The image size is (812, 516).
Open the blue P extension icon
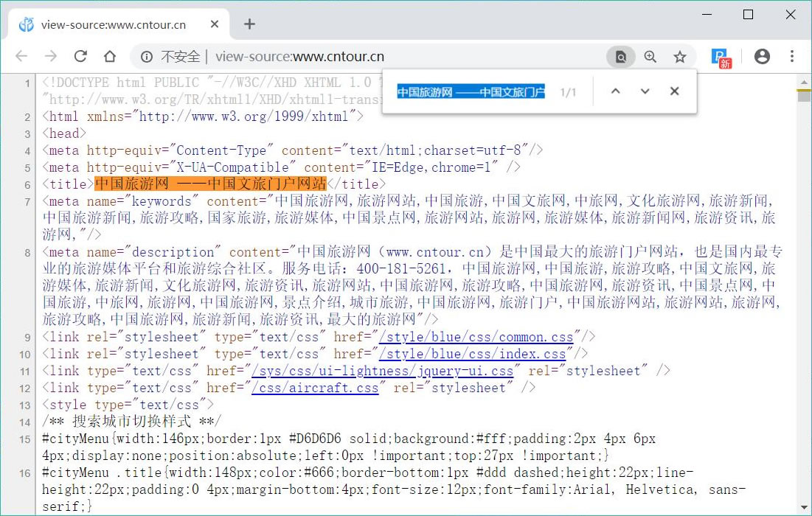coord(721,57)
